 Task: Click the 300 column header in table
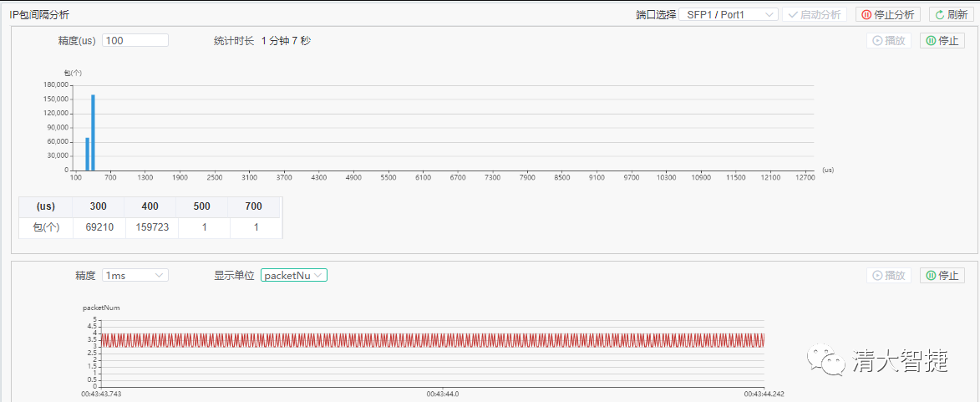[x=98, y=206]
